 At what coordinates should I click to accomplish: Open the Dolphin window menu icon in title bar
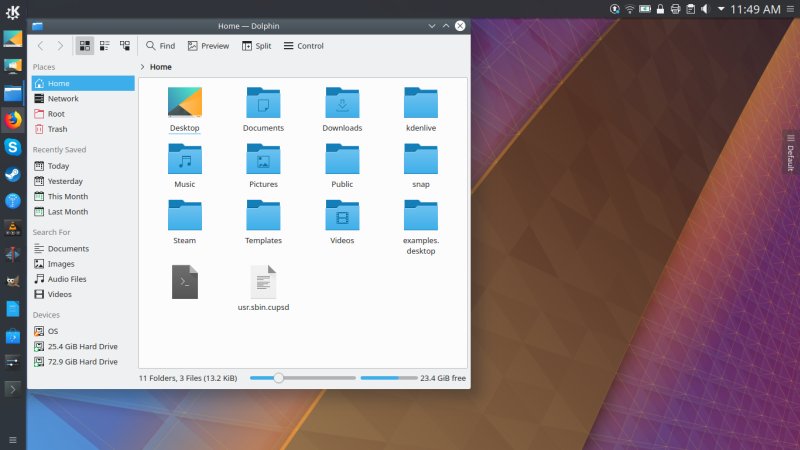(x=37, y=26)
